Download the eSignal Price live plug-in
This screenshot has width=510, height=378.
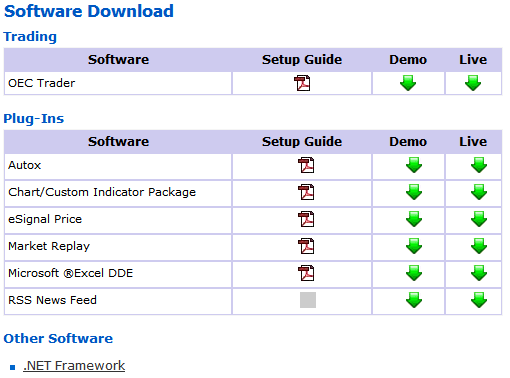479,219
